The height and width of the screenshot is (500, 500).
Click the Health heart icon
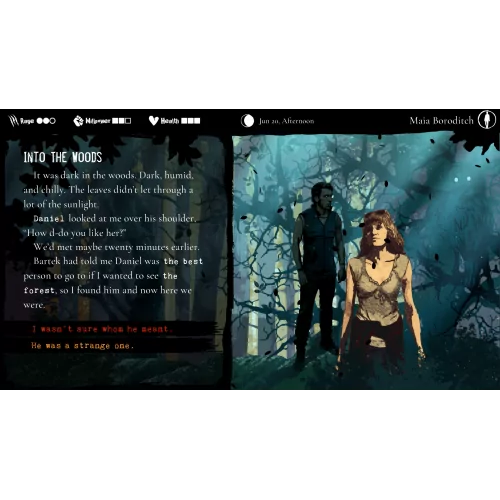[x=153, y=121]
